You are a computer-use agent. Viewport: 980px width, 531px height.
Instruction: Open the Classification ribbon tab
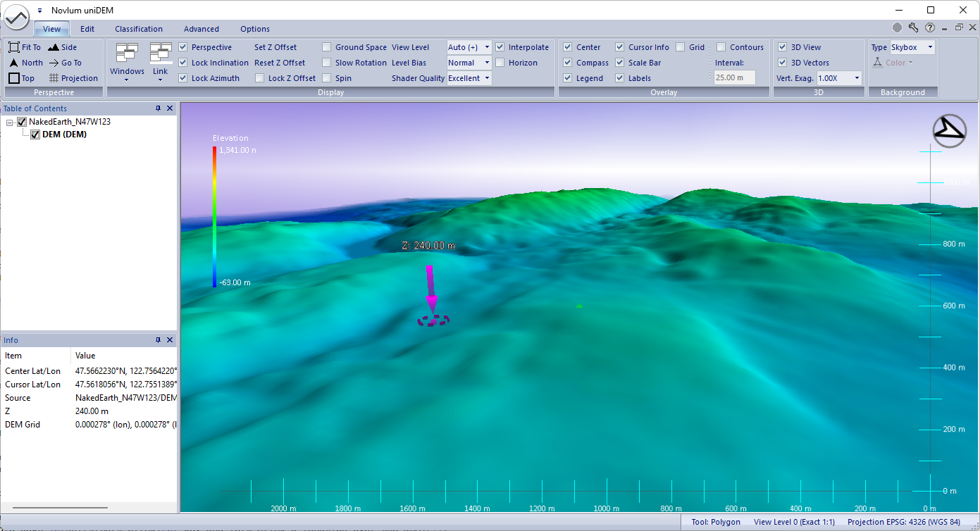(139, 29)
